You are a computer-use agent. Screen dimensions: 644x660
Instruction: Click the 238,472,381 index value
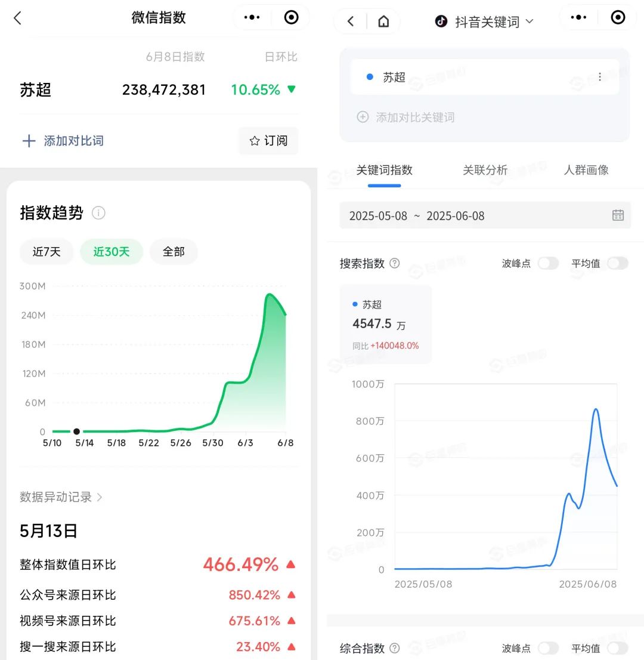[x=163, y=90]
